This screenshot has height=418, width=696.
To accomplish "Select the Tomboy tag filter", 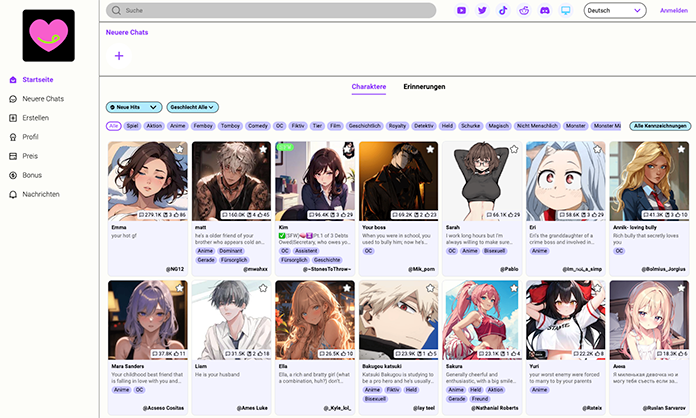I will (230, 126).
